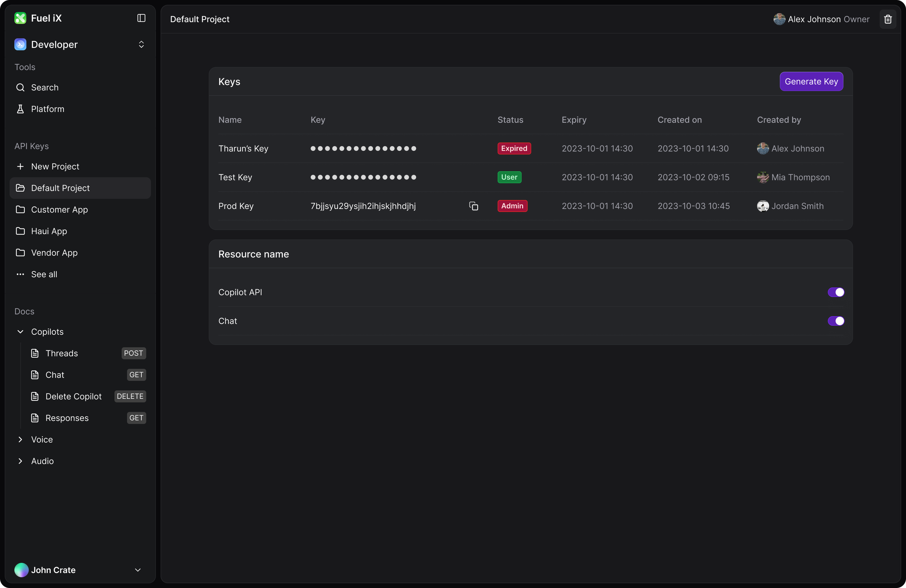This screenshot has height=588, width=906.
Task: Click the Threads document icon
Action: pyautogui.click(x=35, y=353)
